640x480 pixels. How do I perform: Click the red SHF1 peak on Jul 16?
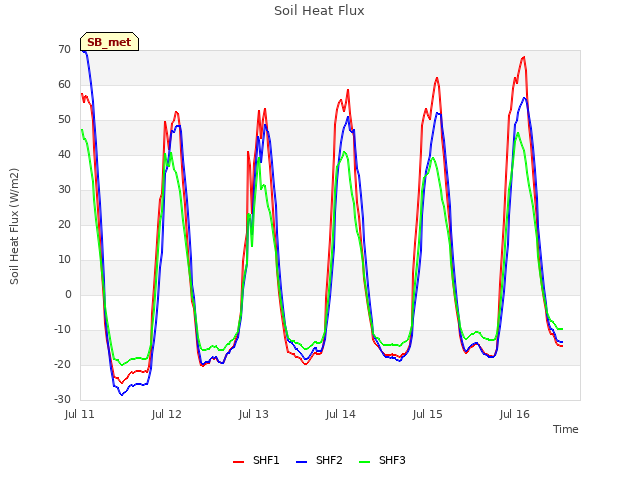(x=524, y=57)
